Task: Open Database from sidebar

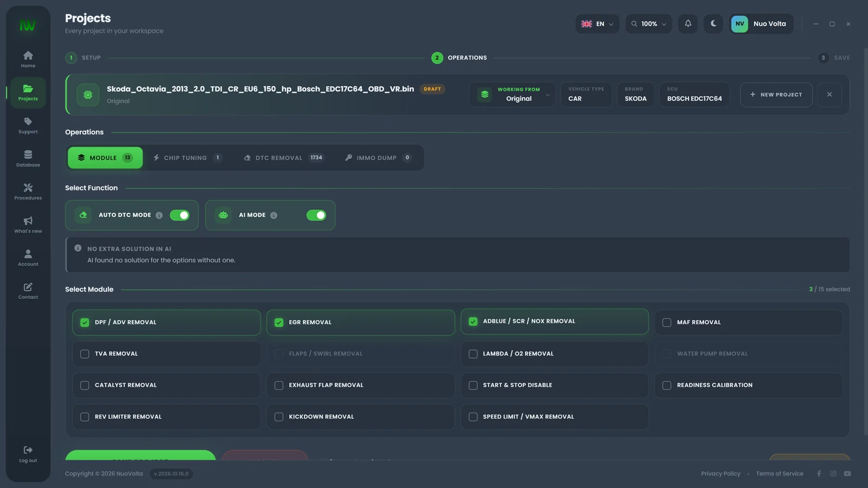Action: (28, 158)
